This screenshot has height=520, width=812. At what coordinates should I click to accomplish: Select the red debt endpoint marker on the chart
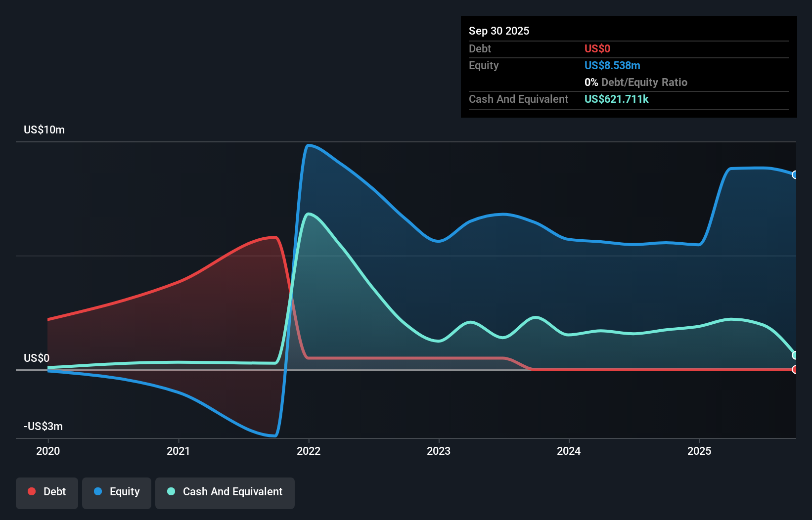pyautogui.click(x=795, y=369)
